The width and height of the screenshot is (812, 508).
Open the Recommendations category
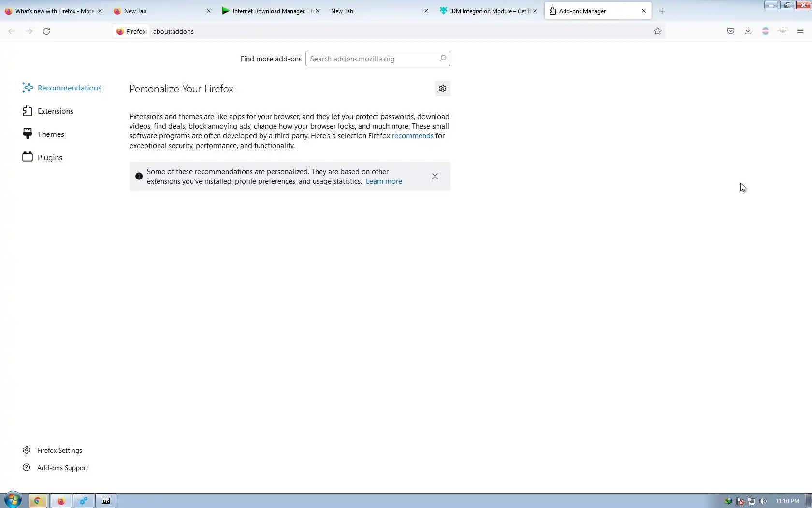pyautogui.click(x=62, y=88)
